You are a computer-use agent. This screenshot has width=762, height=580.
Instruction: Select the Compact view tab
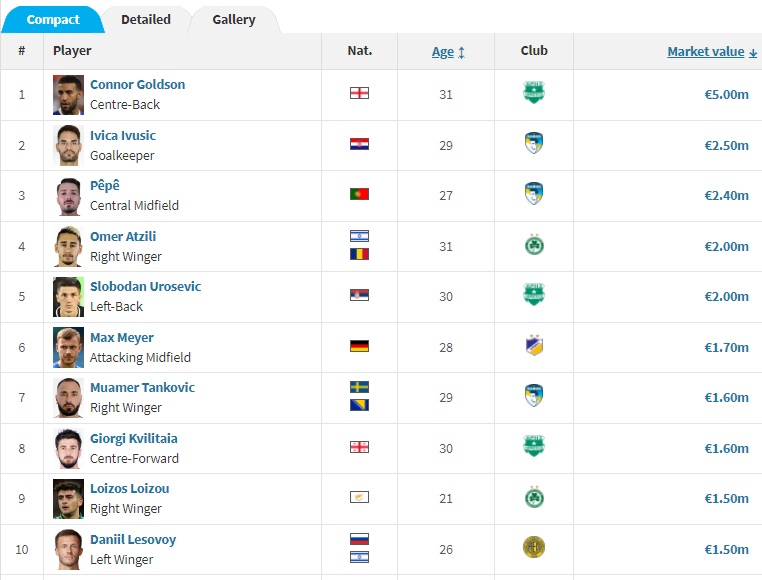point(52,19)
